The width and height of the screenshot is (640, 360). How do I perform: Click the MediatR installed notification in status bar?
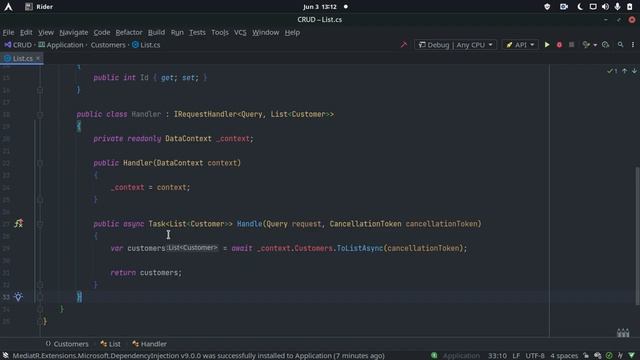click(198, 356)
